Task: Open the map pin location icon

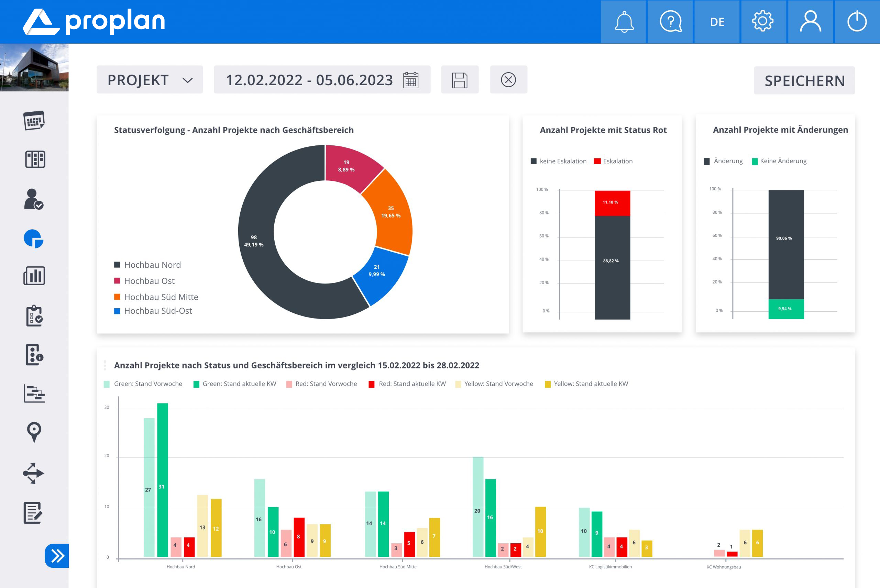Action: (34, 432)
